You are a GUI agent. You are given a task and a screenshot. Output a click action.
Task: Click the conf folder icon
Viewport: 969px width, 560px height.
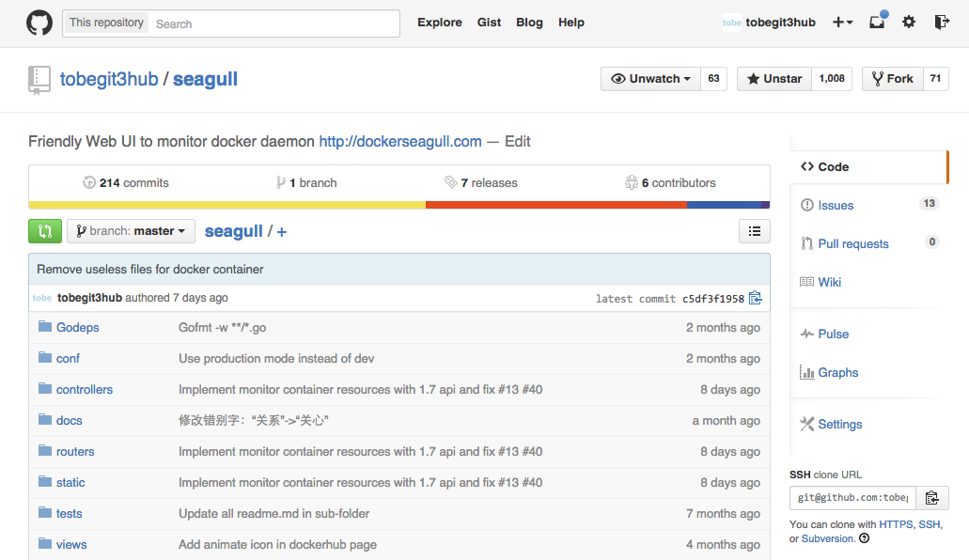pyautogui.click(x=44, y=357)
